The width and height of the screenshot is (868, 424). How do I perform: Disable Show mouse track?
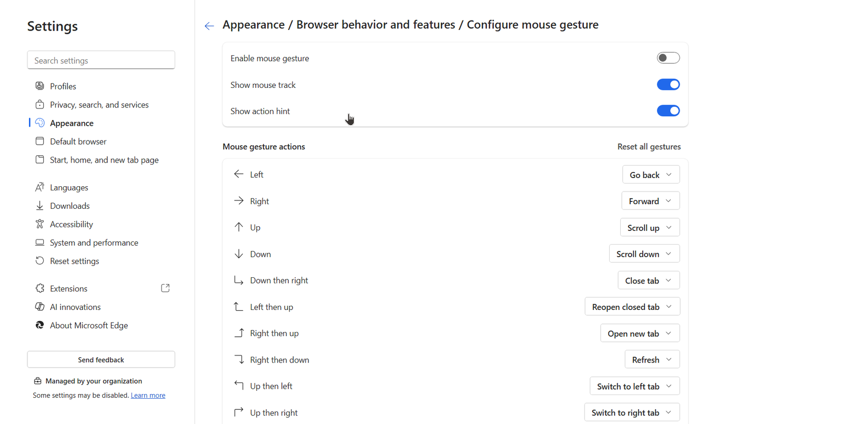[x=668, y=84]
